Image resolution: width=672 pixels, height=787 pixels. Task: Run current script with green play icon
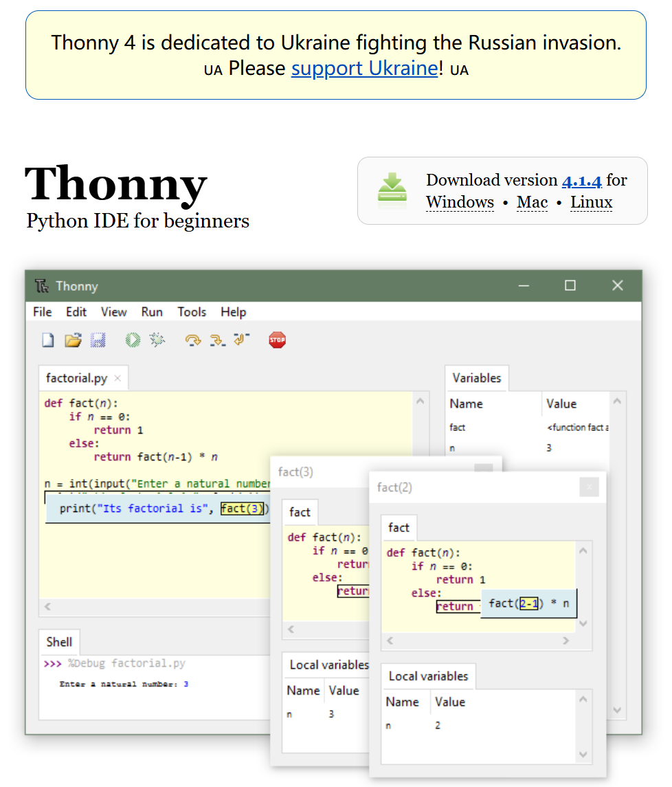(133, 340)
